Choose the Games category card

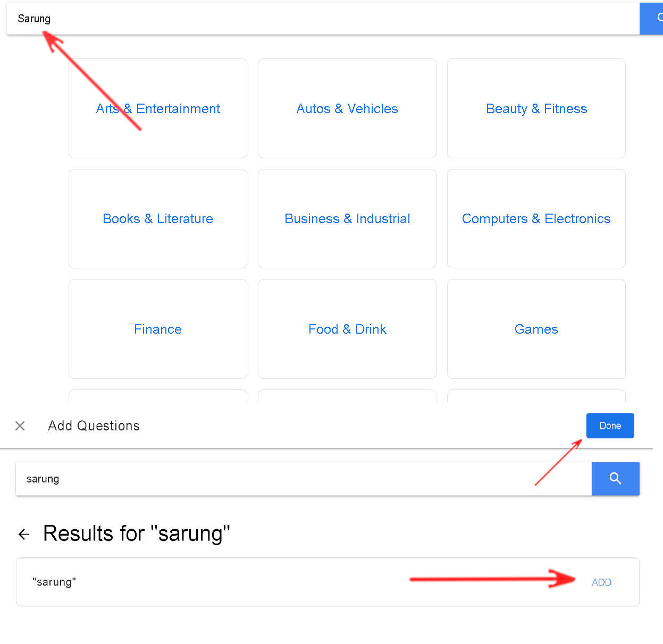pyautogui.click(x=536, y=329)
